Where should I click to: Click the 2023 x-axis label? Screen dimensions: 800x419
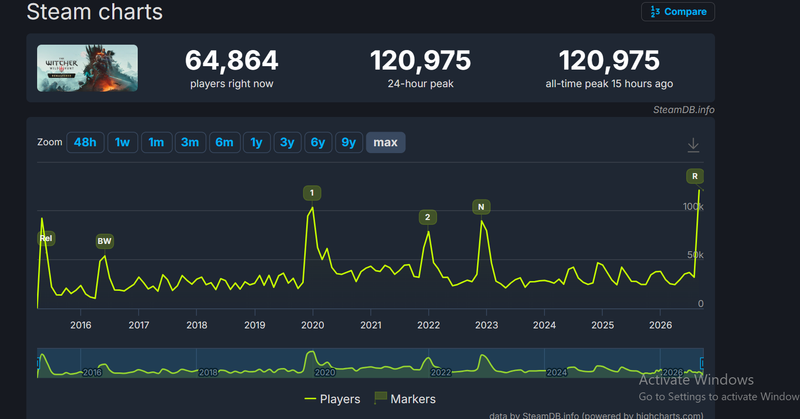[x=487, y=325]
